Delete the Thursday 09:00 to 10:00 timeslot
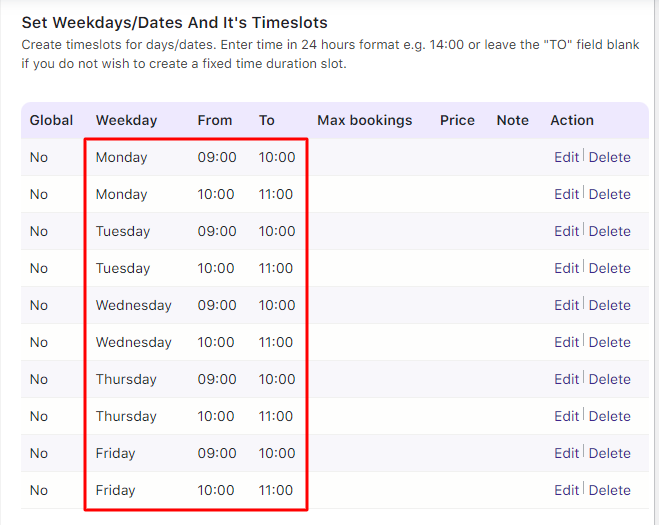659x525 pixels. tap(609, 379)
